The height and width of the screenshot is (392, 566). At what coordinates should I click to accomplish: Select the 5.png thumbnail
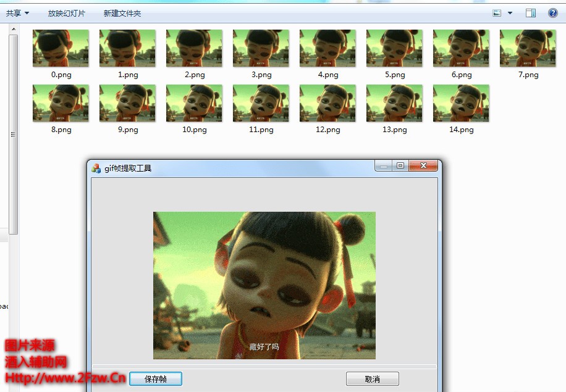[x=395, y=48]
